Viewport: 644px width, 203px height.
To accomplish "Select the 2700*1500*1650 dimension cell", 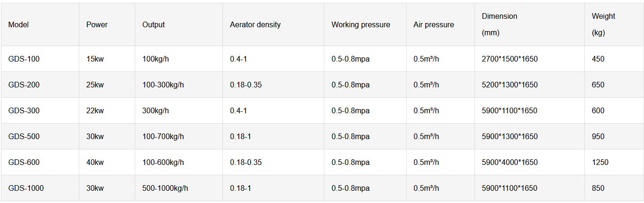I will (509, 59).
